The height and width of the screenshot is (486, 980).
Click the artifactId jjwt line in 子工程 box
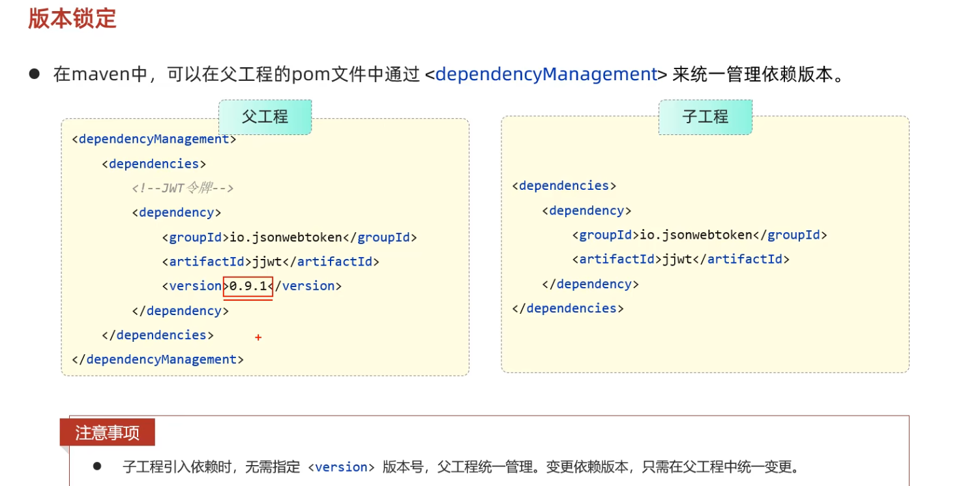pyautogui.click(x=681, y=259)
